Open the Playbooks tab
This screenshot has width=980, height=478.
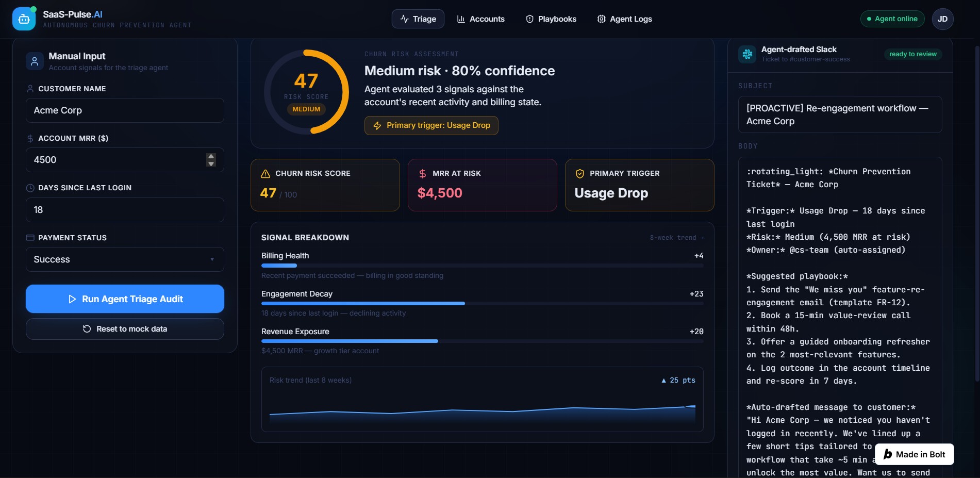click(x=551, y=19)
